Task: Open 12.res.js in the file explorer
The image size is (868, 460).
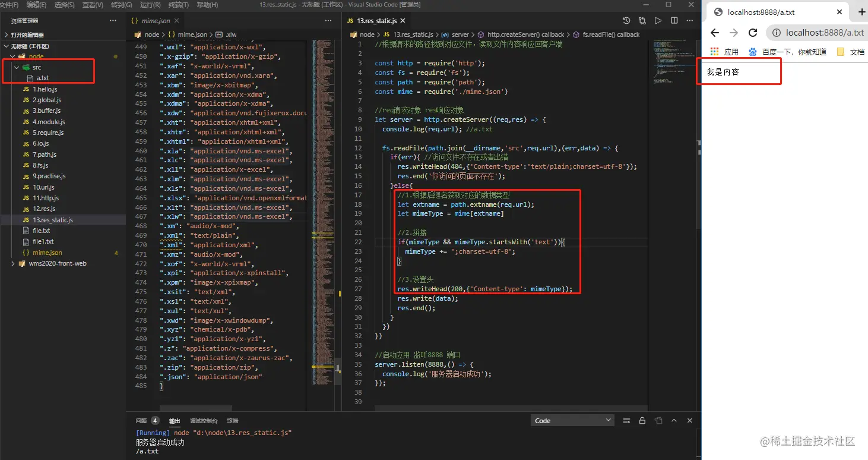Action: tap(44, 209)
